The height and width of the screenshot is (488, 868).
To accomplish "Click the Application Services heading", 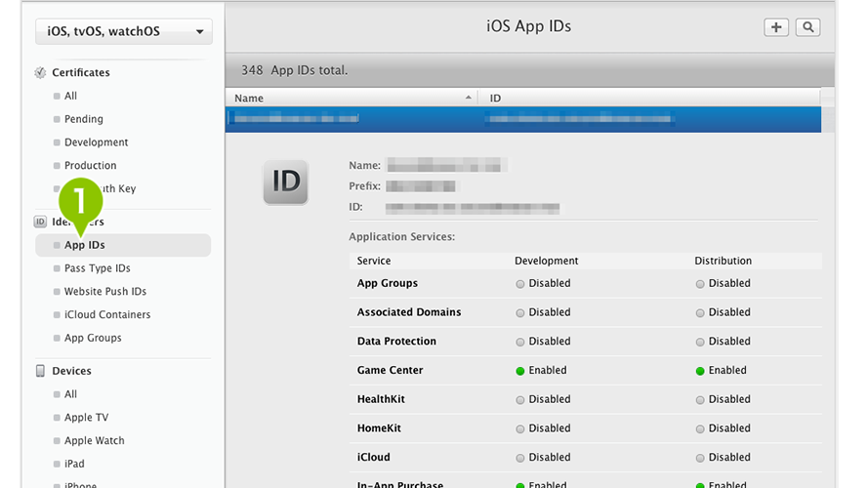I will pyautogui.click(x=402, y=237).
